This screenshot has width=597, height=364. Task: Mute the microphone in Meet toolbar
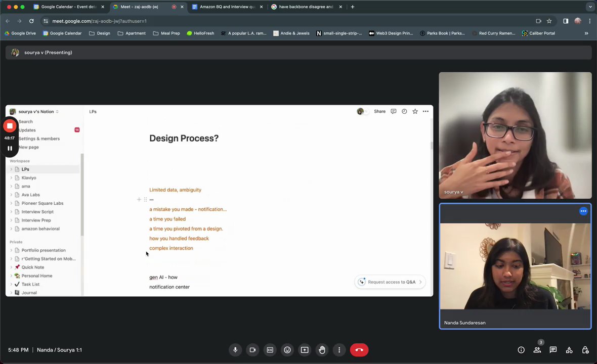pos(235,350)
